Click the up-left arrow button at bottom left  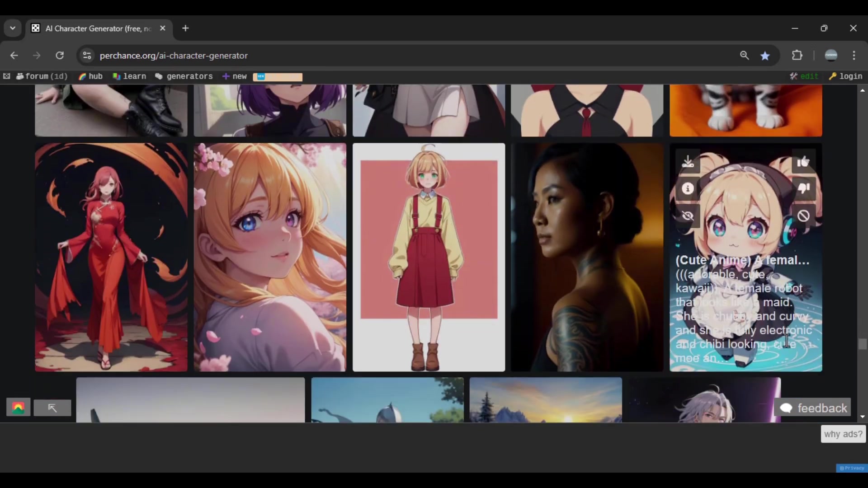click(x=52, y=408)
